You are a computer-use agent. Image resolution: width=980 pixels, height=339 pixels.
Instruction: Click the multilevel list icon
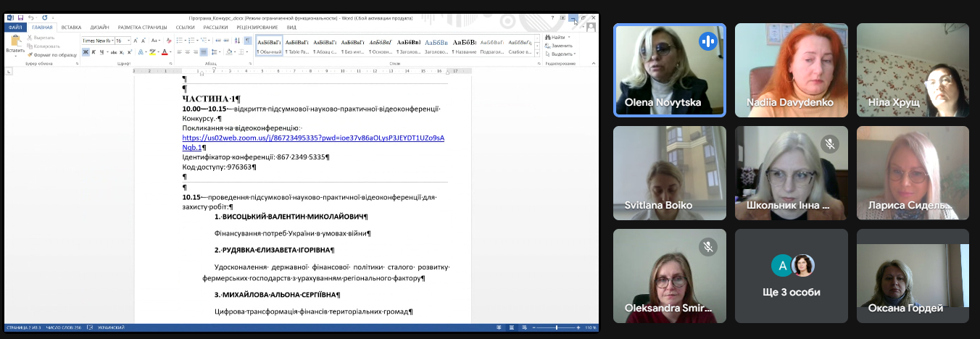click(204, 41)
